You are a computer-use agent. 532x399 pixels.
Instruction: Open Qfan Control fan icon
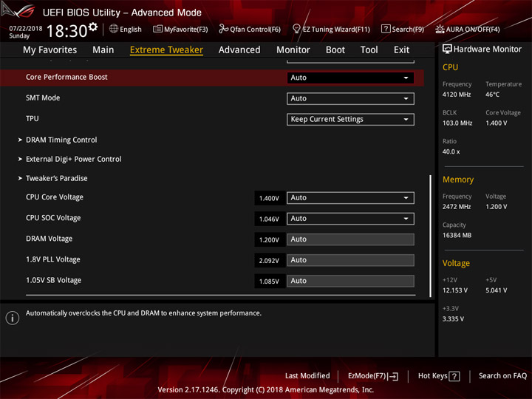(223, 29)
